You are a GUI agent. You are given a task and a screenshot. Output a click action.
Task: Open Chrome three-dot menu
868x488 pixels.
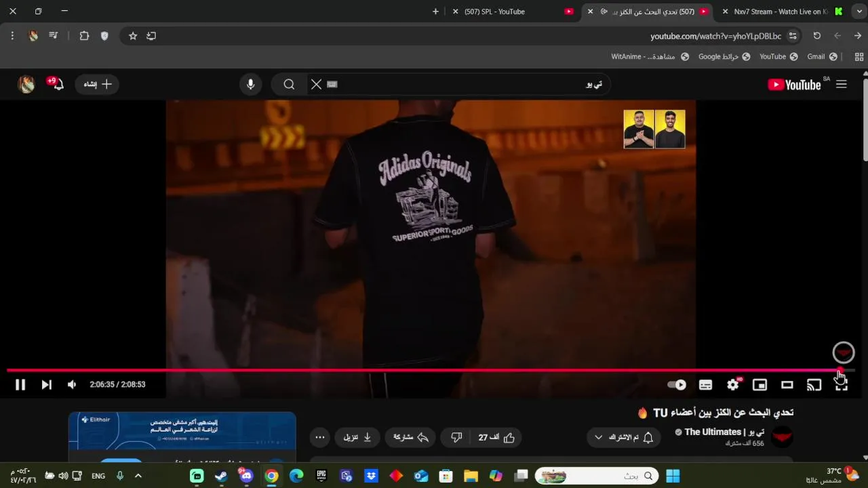click(x=12, y=36)
